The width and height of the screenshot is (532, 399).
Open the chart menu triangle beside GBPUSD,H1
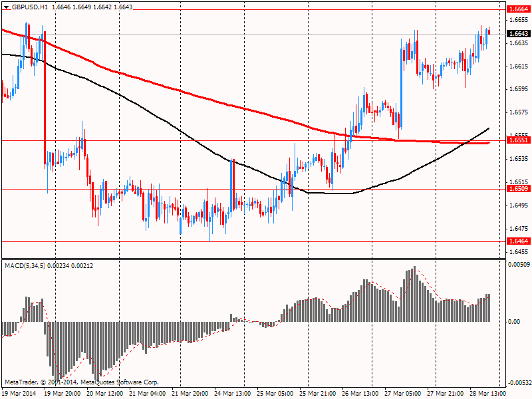tap(7, 7)
